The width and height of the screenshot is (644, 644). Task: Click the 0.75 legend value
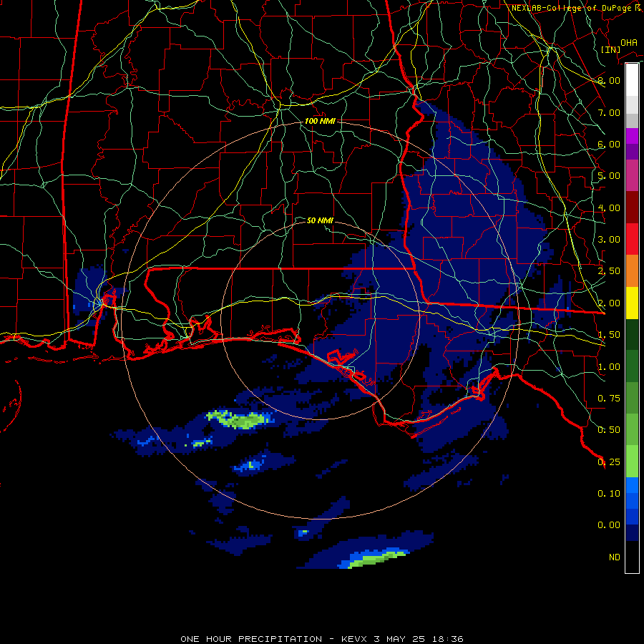click(x=609, y=399)
